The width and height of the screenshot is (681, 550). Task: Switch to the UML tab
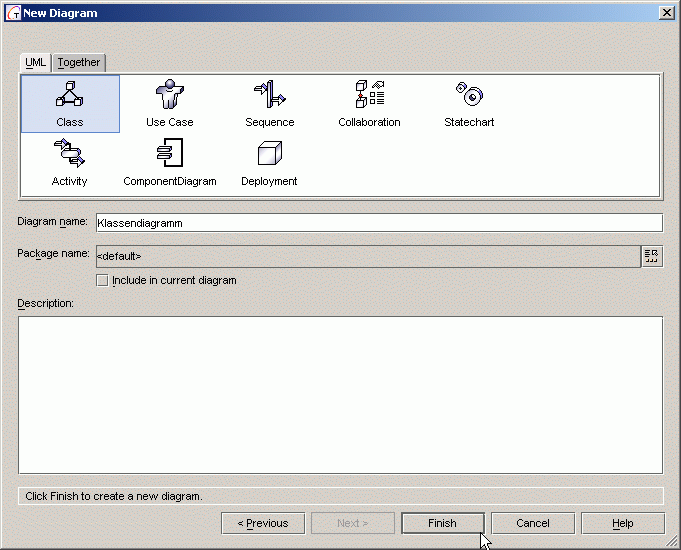pyautogui.click(x=36, y=62)
